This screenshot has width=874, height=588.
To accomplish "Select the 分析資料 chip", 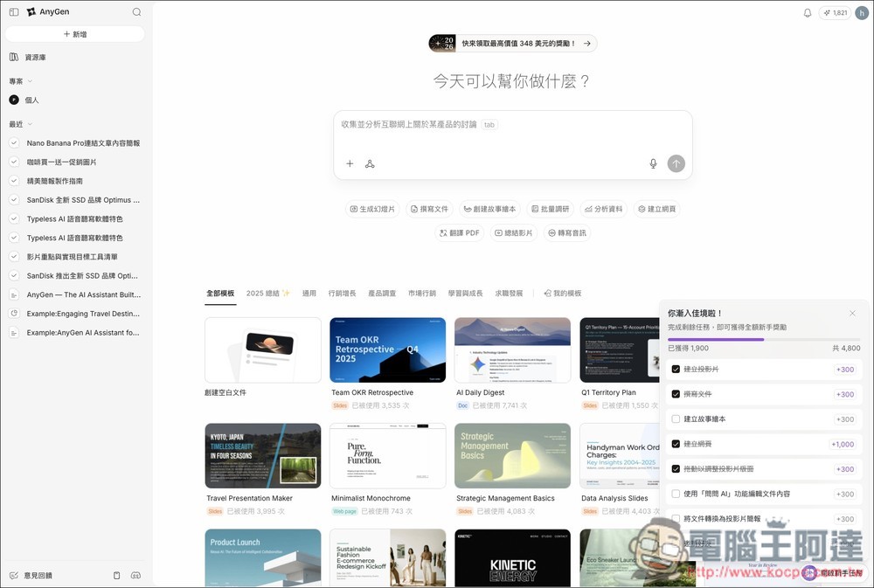I will 604,209.
